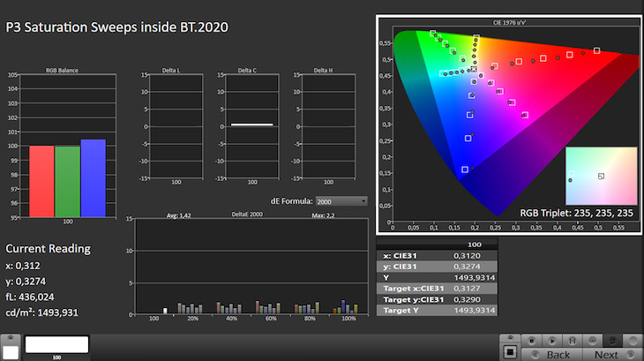Toggle the refresh loop icon
Viewport: 644px width, 361px height.
pos(612,341)
